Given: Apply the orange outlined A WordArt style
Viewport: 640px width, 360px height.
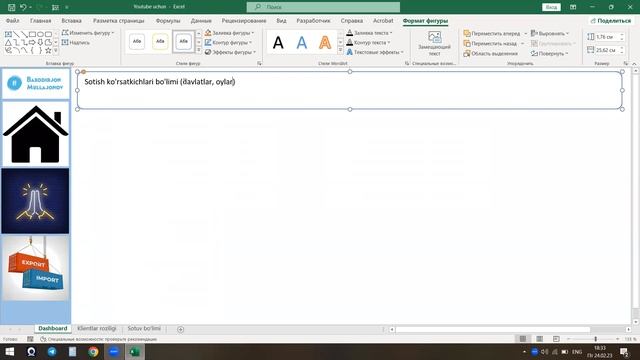Looking at the screenshot, I should point(325,42).
